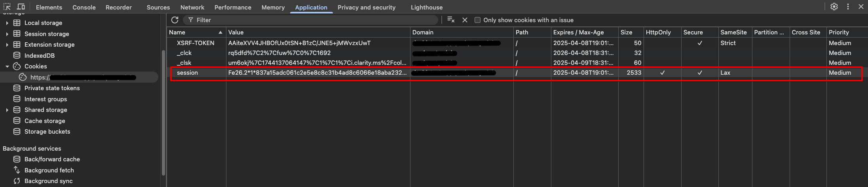Select the XSRF-TOKEN cookie row

(517, 43)
